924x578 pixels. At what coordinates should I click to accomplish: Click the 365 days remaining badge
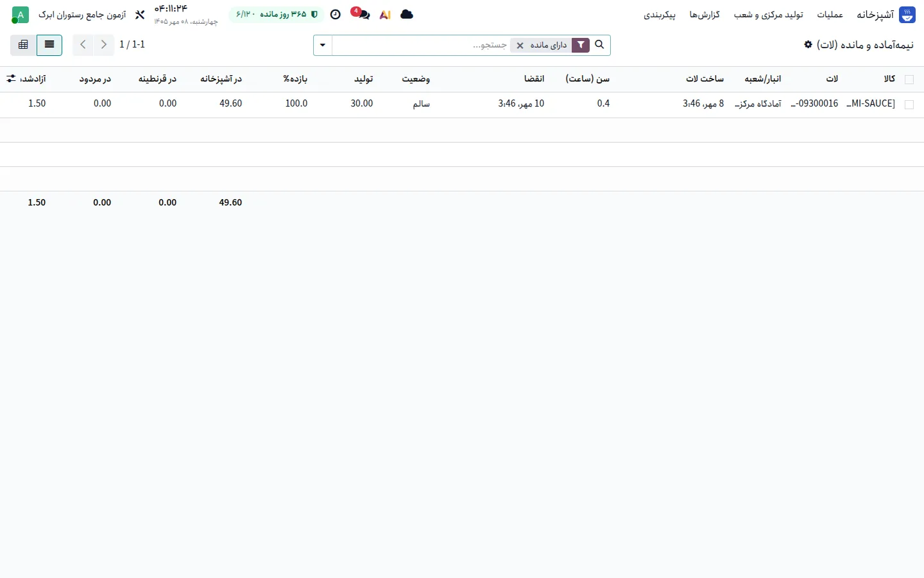277,14
